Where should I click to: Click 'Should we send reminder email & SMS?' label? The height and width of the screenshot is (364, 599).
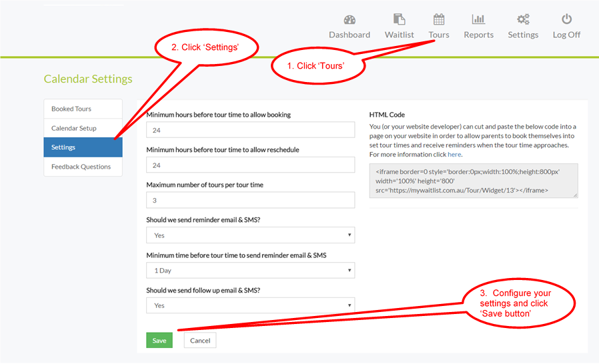coord(203,220)
